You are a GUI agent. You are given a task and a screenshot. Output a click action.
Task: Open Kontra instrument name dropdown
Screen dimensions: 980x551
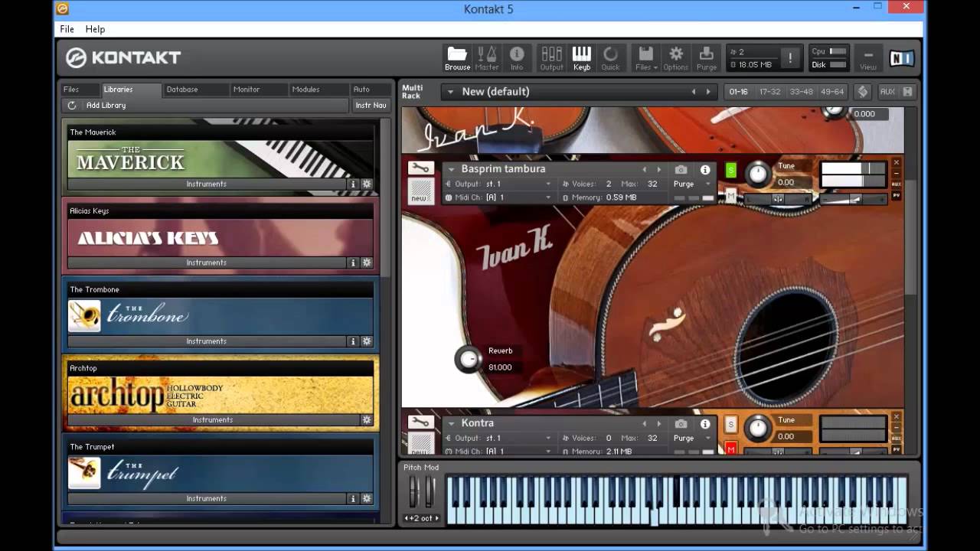(x=452, y=423)
